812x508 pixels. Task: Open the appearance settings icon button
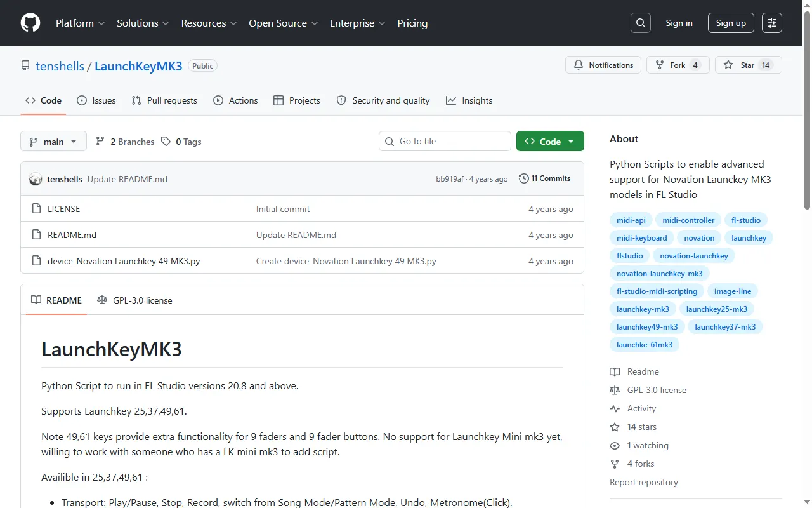(772, 23)
